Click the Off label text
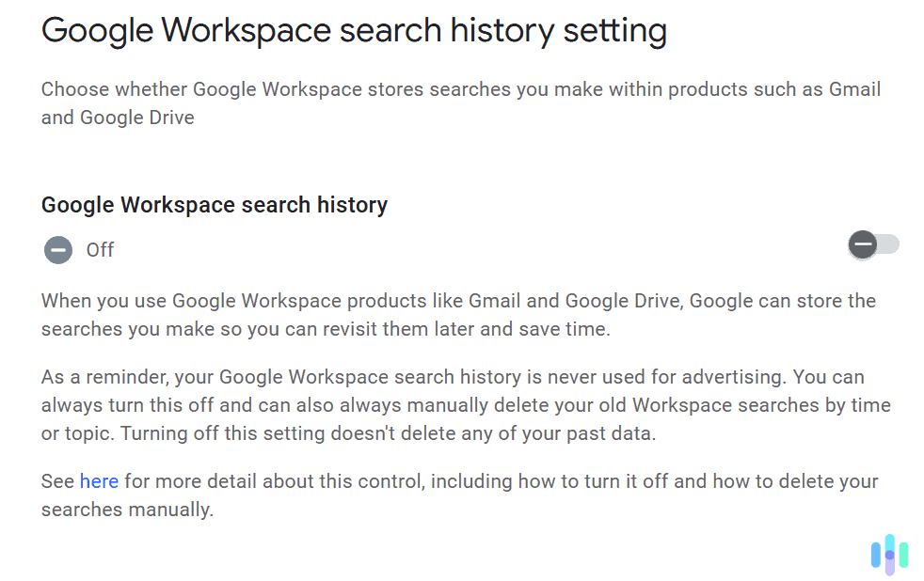 pyautogui.click(x=100, y=250)
